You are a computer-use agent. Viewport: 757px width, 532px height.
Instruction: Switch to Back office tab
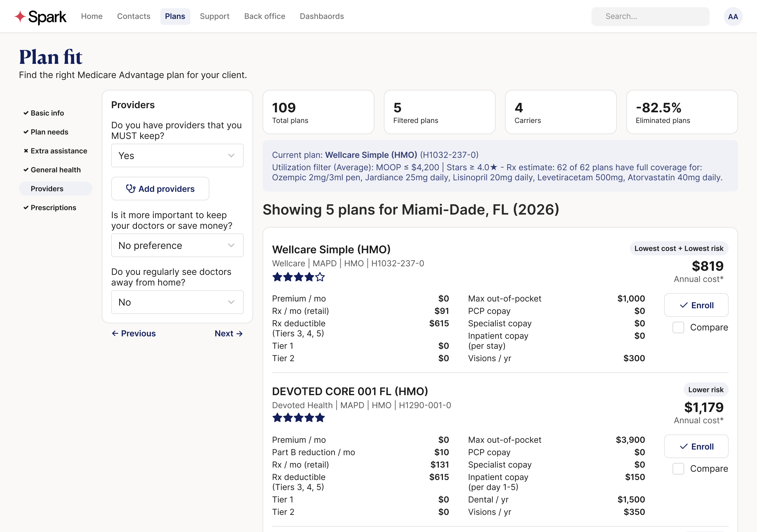[264, 17]
